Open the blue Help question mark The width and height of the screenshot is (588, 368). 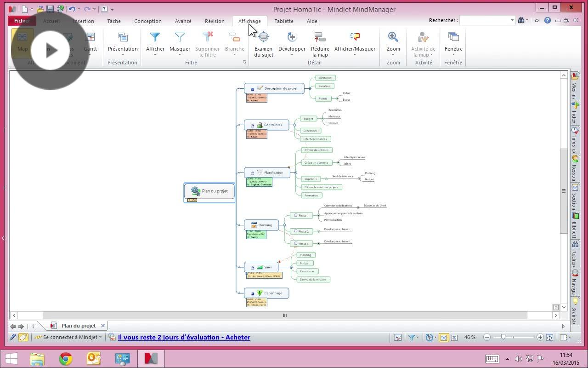547,20
